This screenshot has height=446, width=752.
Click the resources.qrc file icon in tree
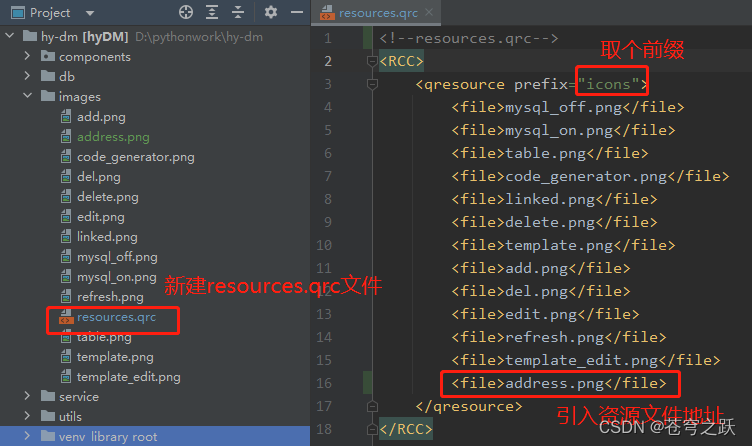point(66,317)
